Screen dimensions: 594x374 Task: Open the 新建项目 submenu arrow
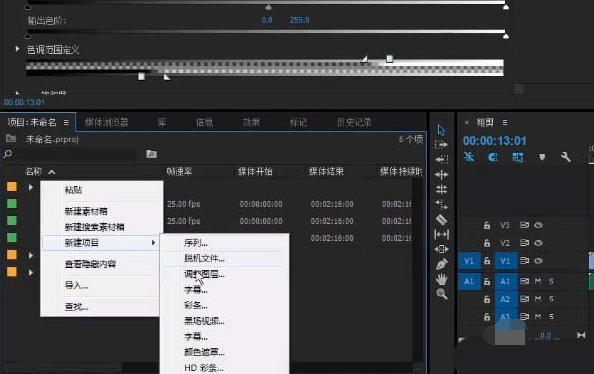(x=153, y=243)
